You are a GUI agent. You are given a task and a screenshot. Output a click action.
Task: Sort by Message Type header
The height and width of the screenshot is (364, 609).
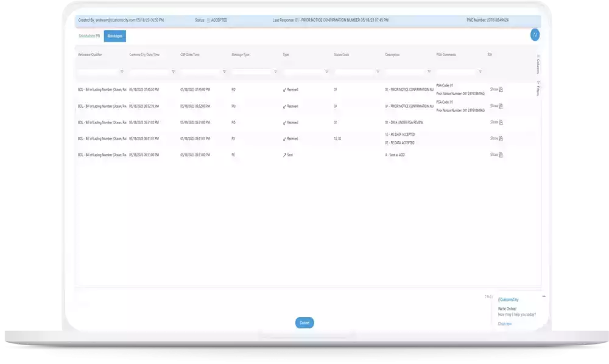(x=241, y=55)
